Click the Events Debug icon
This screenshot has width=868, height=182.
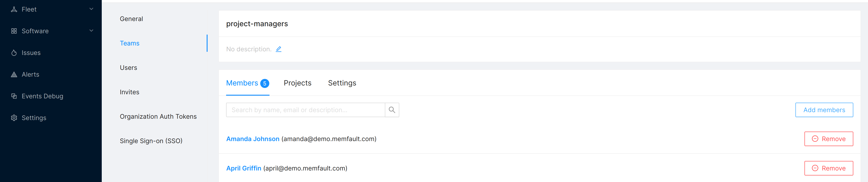click(14, 96)
